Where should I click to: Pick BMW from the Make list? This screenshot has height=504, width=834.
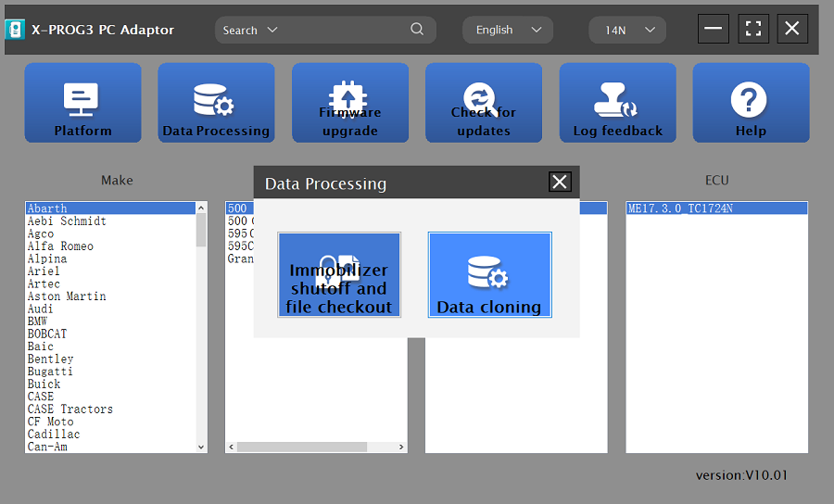tap(40, 321)
